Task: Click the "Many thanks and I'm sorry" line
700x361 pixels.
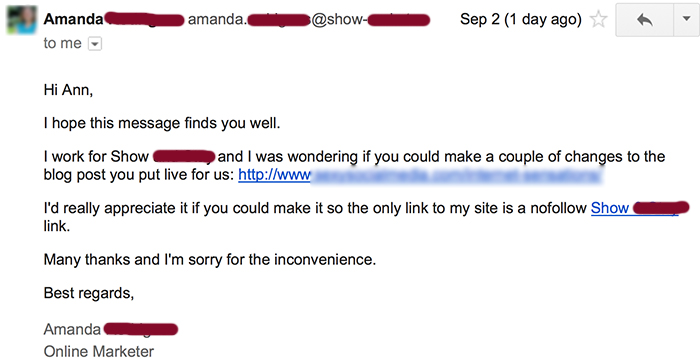Action: tap(210, 259)
